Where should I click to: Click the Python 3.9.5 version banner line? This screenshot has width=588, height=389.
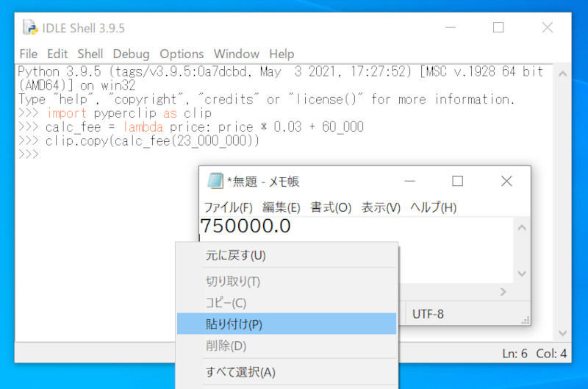(281, 71)
